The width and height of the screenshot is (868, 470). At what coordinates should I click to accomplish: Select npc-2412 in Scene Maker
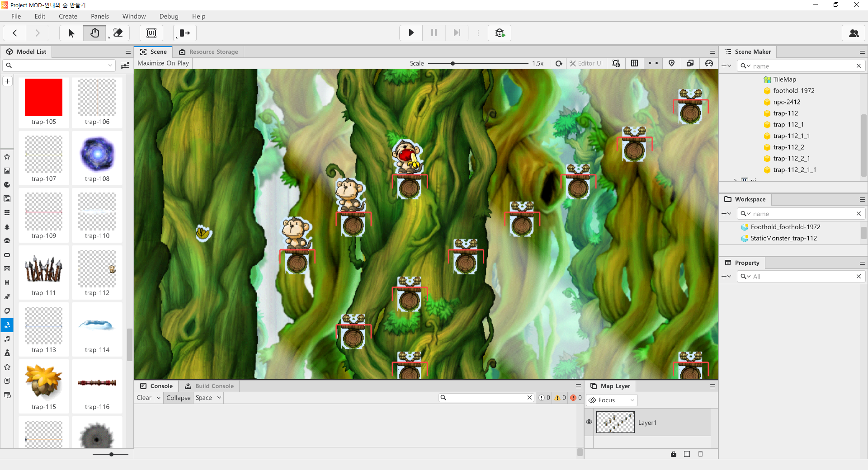point(787,102)
